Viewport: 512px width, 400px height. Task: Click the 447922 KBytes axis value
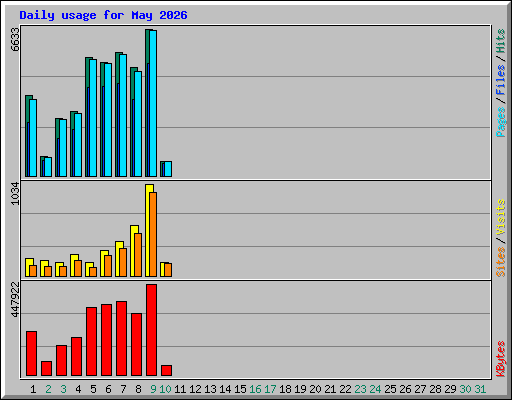point(15,299)
